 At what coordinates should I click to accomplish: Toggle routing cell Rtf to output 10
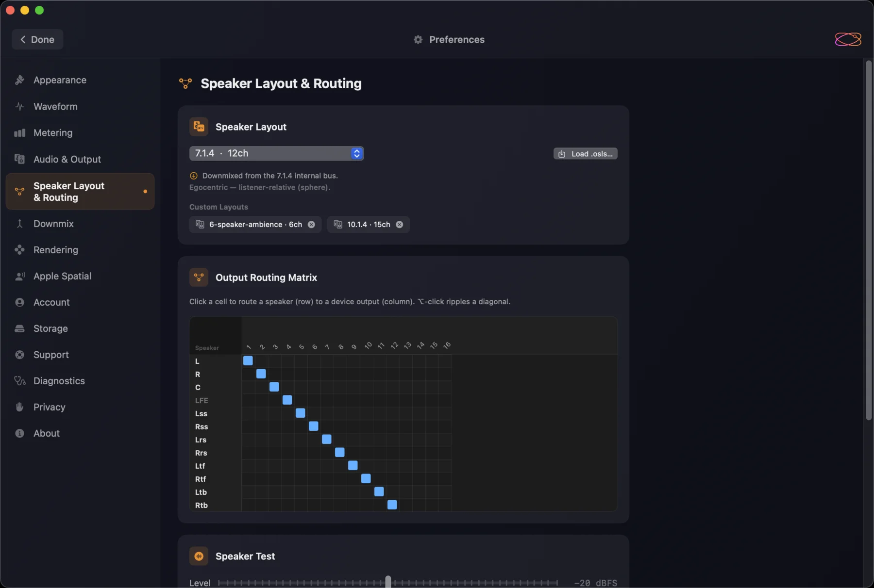click(366, 479)
